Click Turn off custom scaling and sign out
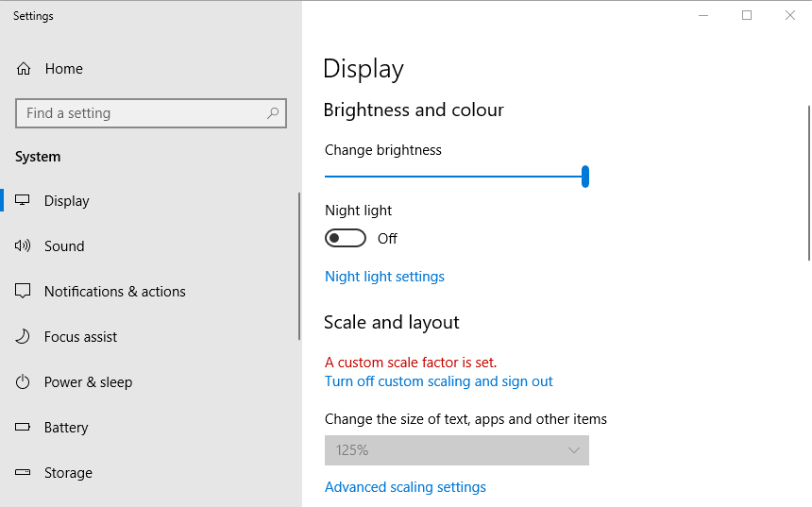 coord(438,381)
